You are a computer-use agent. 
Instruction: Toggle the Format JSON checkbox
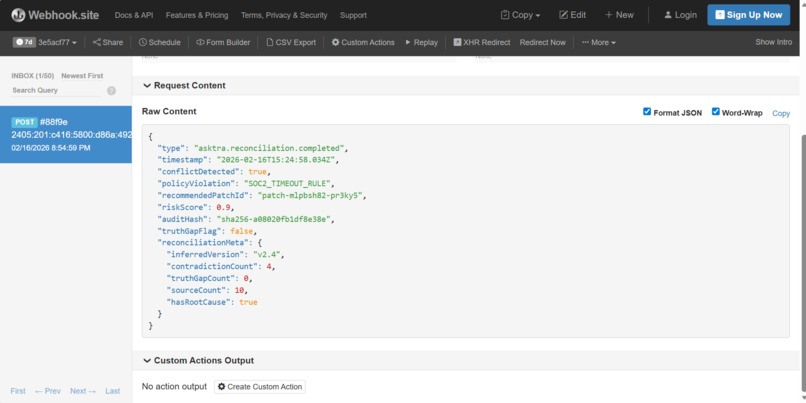pyautogui.click(x=647, y=112)
